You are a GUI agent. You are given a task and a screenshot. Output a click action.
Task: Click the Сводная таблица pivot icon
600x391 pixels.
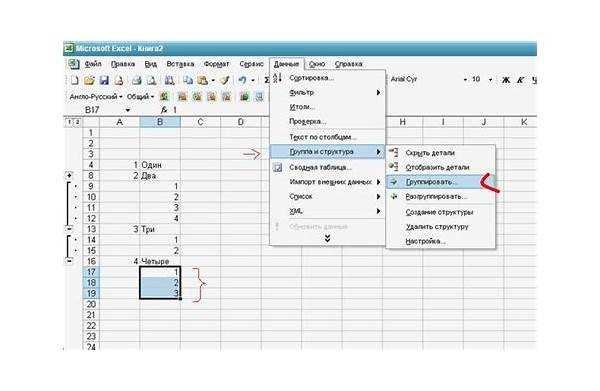(278, 167)
